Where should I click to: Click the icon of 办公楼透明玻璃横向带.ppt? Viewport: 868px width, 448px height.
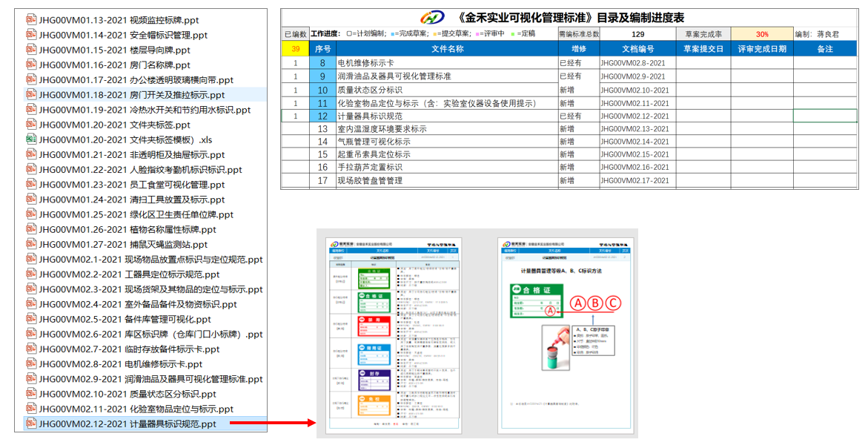[31, 80]
